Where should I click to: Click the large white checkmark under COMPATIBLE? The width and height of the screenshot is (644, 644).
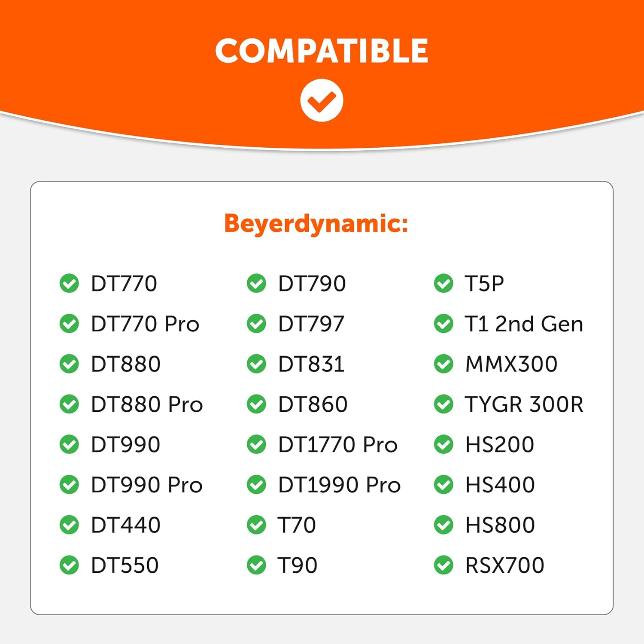point(322,100)
